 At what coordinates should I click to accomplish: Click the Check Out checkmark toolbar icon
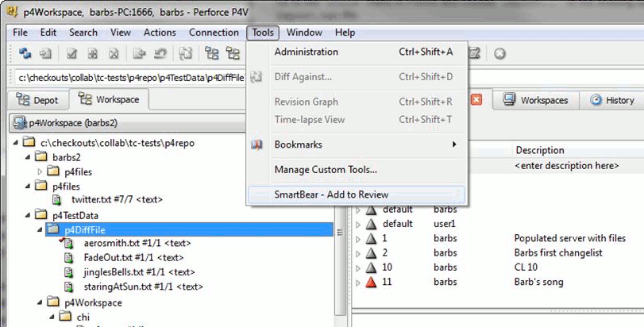(x=72, y=53)
